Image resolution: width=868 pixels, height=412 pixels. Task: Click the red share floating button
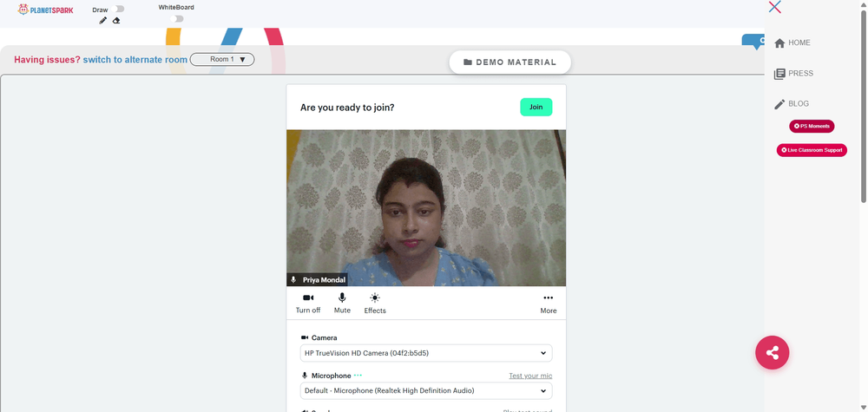[x=773, y=352]
